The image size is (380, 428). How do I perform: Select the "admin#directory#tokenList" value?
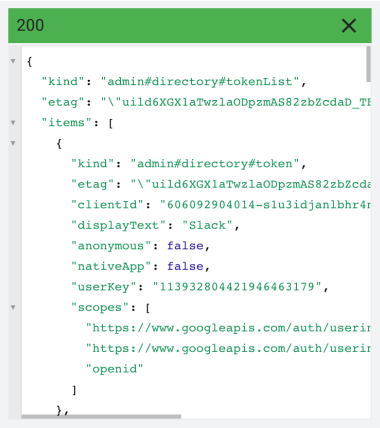pyautogui.click(x=200, y=82)
